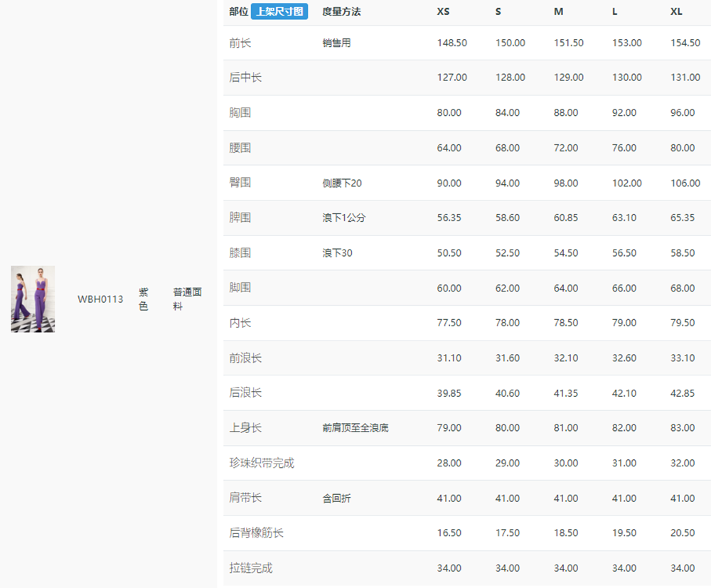Click the 77.50 value in 内长 row
Viewport: 711px width, 588px height.
pyautogui.click(x=449, y=323)
